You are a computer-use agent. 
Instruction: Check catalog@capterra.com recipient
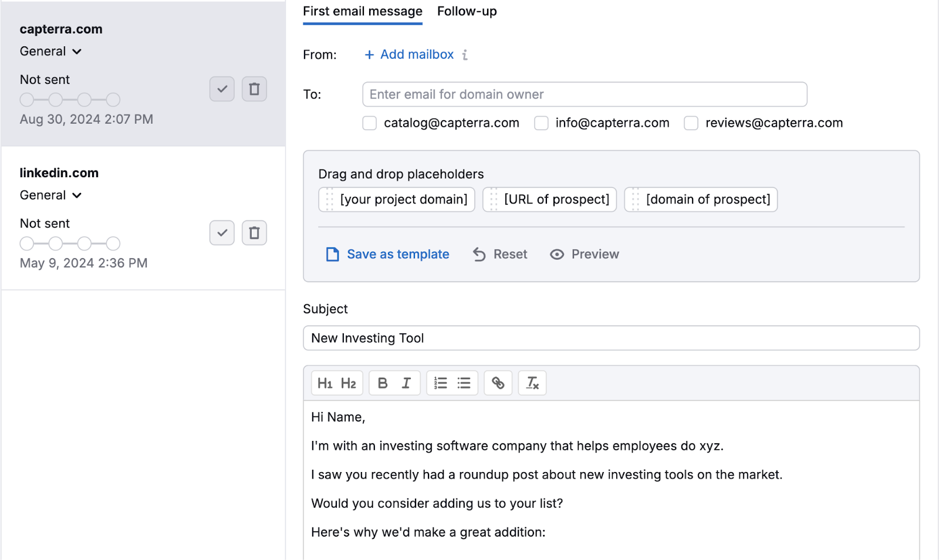[x=369, y=123]
